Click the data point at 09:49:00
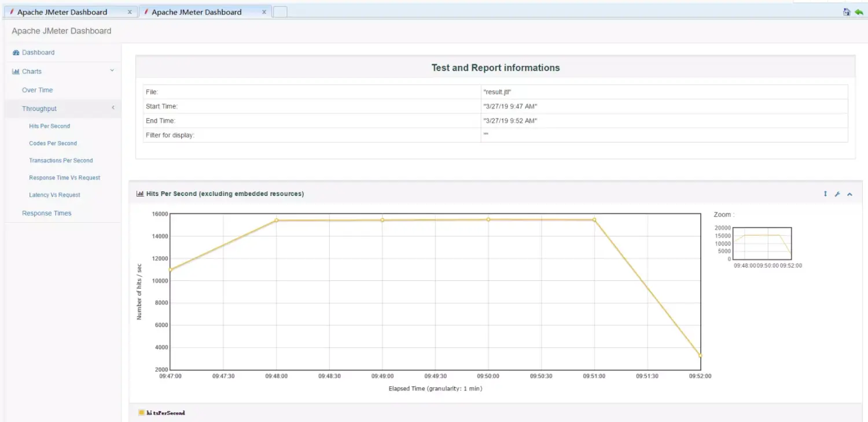The height and width of the screenshot is (422, 868). (x=382, y=220)
